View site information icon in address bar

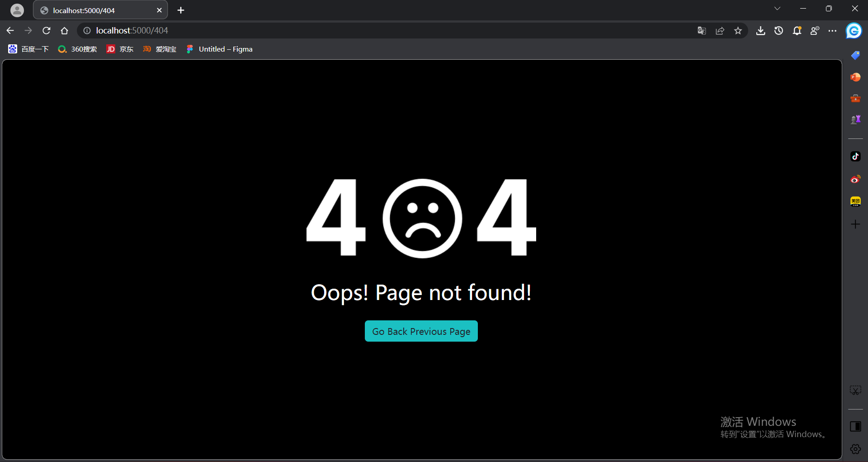87,30
